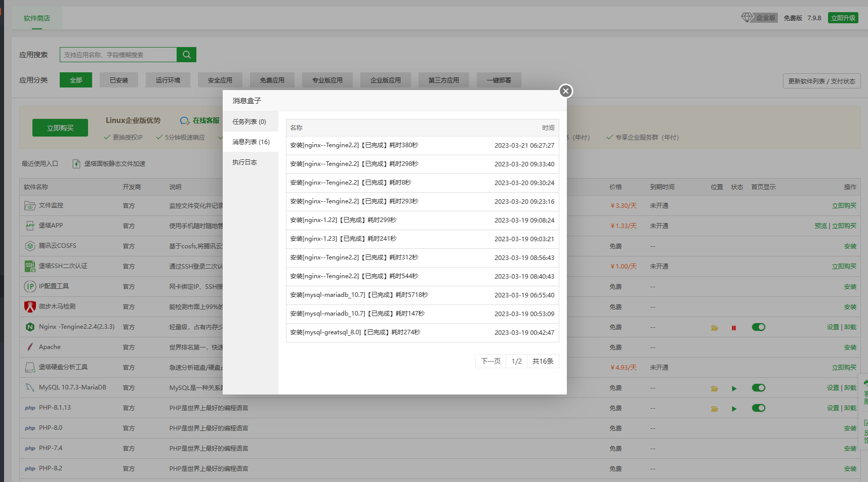Click 堡塔面板静态文件加速 icon
The width and height of the screenshot is (868, 482).
click(76, 164)
